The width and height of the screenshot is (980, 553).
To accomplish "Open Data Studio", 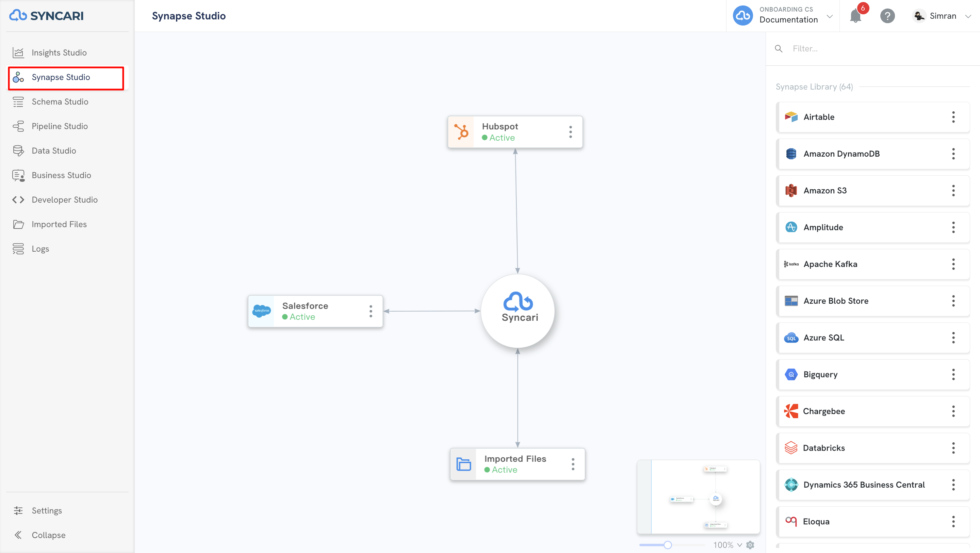I will point(67,151).
